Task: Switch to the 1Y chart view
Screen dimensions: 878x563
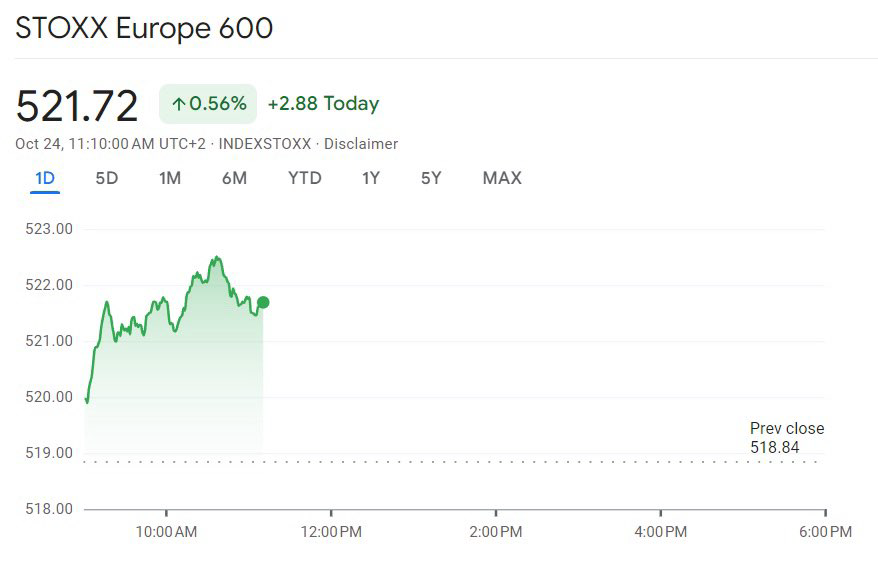Action: tap(371, 178)
